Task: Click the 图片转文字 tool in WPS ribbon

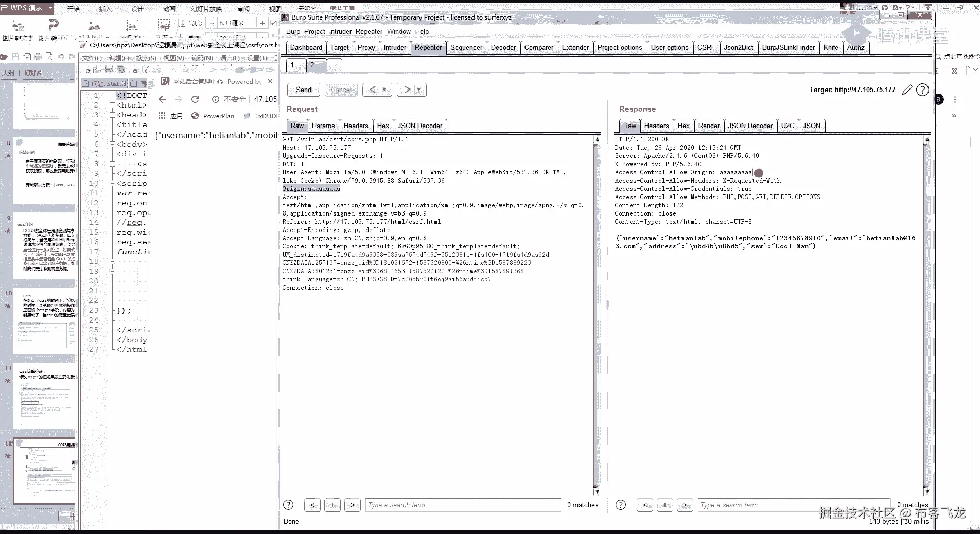Action: (x=17, y=30)
